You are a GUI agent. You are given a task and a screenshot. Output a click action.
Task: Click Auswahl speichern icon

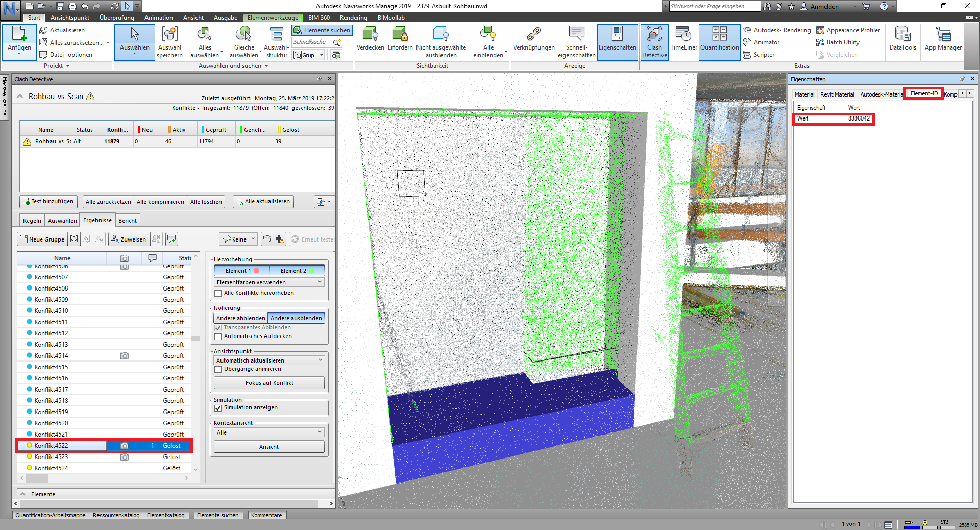[x=169, y=42]
